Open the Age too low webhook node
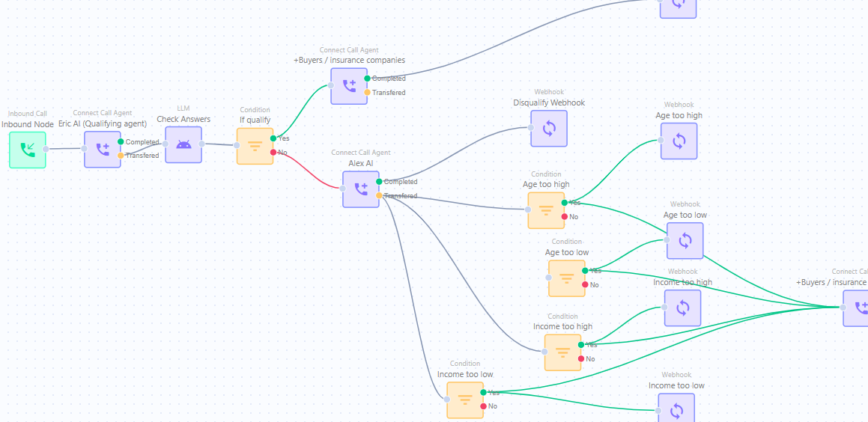 [685, 241]
